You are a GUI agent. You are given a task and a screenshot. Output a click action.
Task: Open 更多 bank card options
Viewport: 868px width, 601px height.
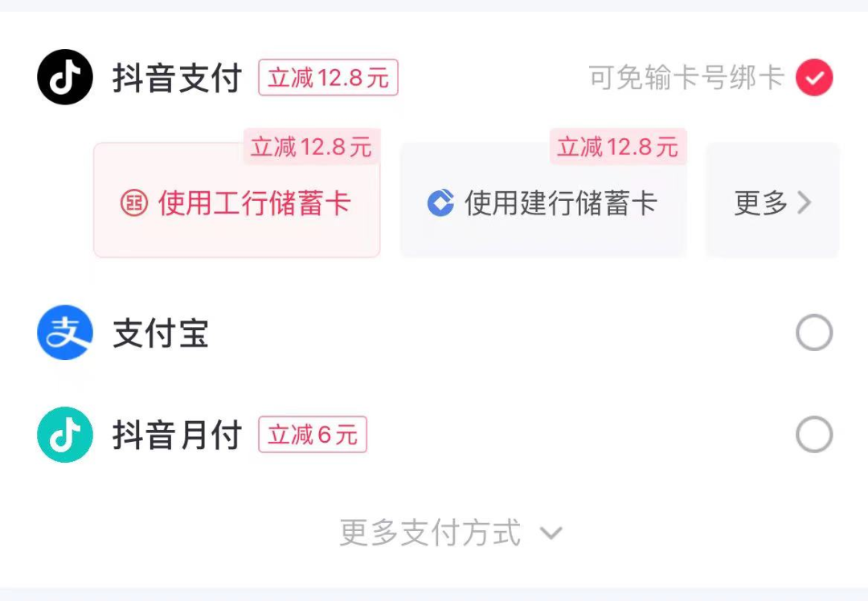(x=772, y=203)
